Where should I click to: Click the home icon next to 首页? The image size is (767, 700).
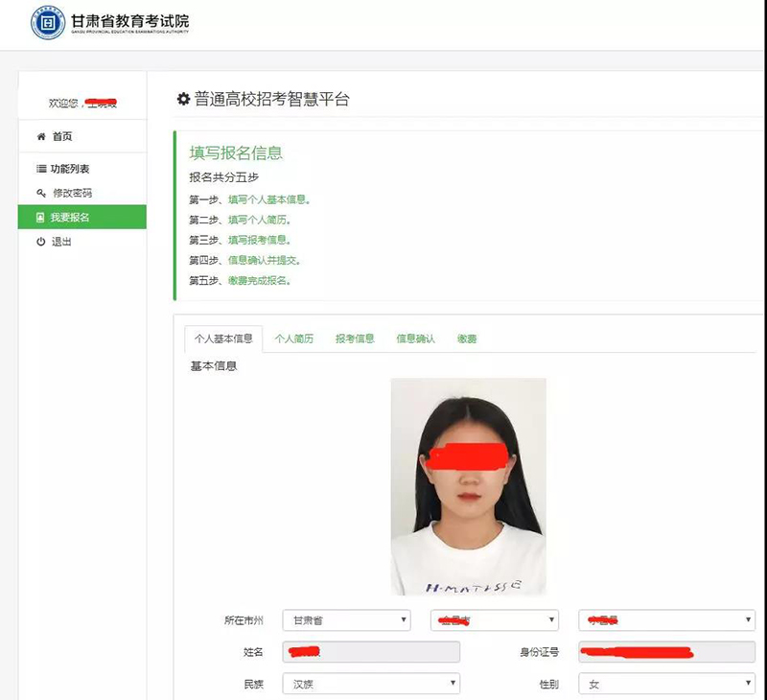click(x=41, y=136)
